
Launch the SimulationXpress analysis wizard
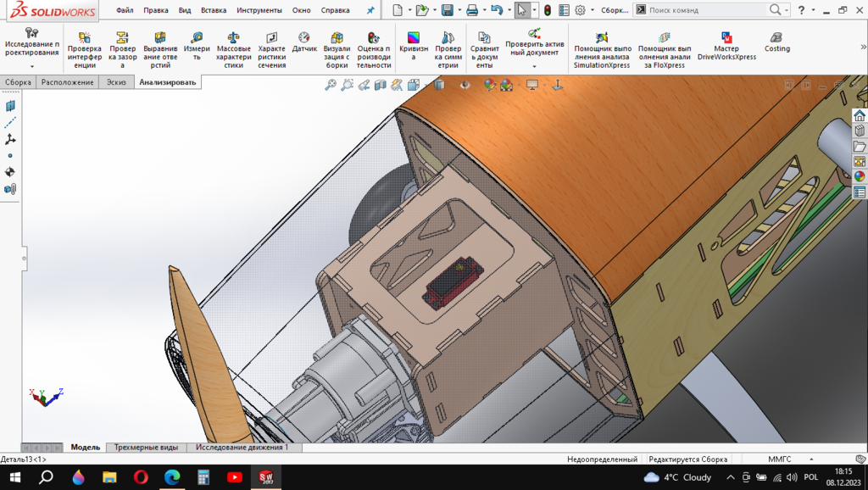(602, 50)
